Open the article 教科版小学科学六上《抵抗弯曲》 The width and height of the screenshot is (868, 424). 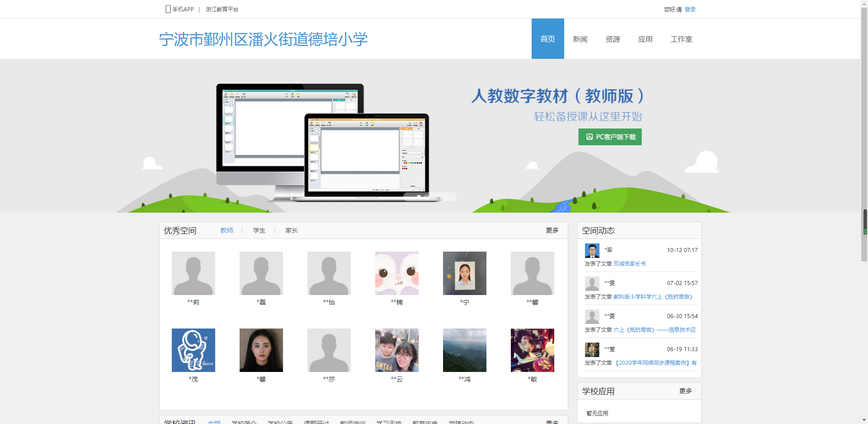click(653, 296)
